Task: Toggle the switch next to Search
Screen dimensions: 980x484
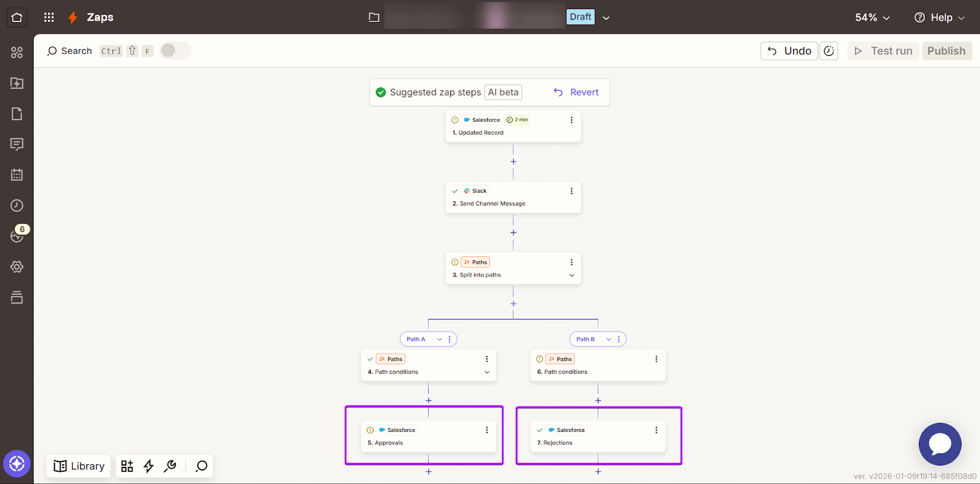Action: [175, 51]
